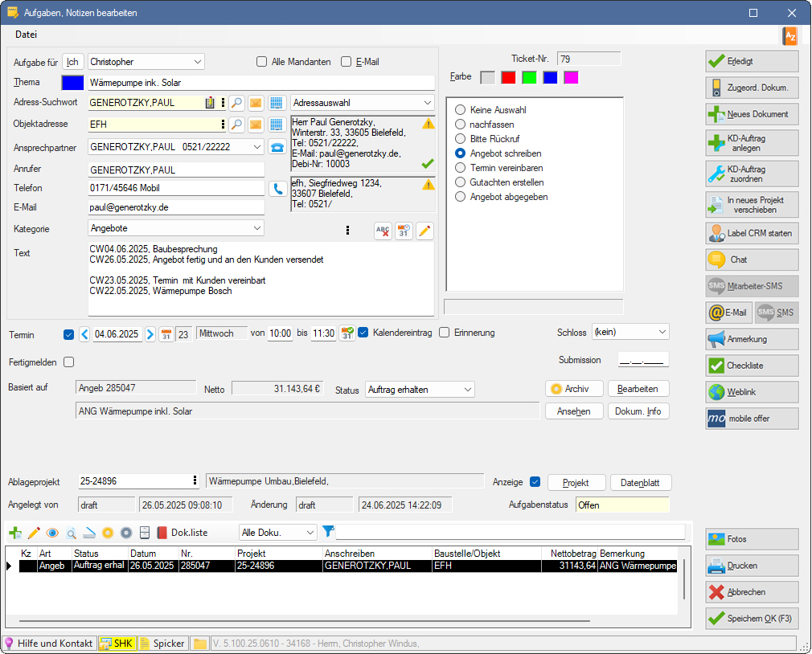
Task: Click the blue funnel filter icon
Action: (328, 532)
